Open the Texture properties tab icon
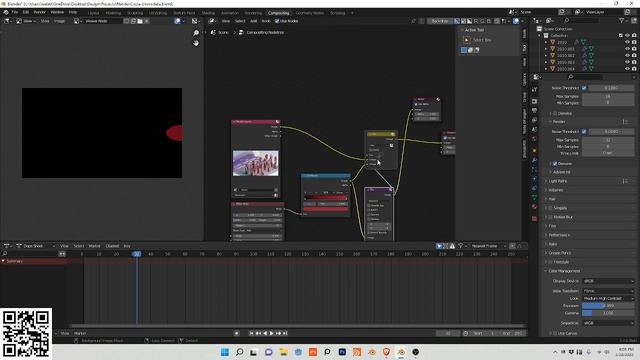 click(x=534, y=219)
